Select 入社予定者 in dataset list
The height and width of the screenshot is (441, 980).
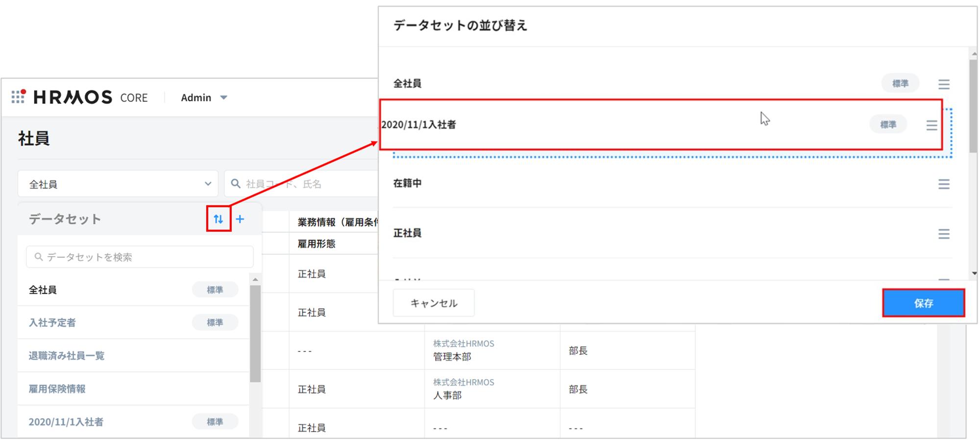52,322
